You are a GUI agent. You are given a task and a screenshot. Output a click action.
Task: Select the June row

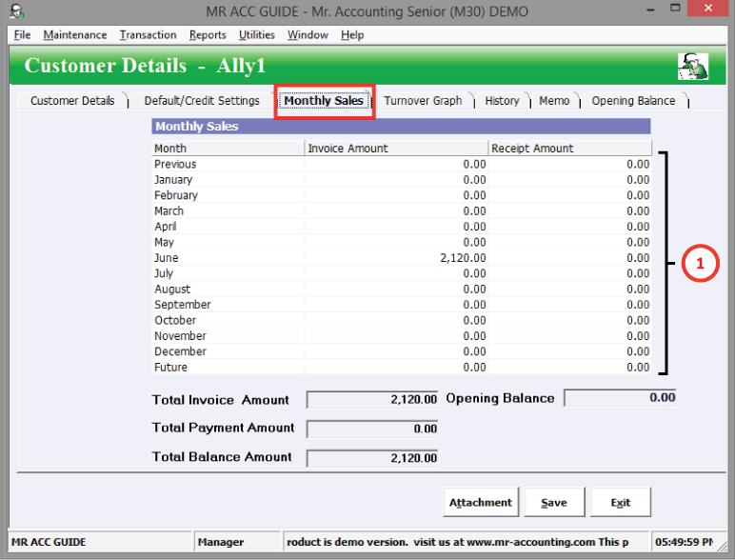pyautogui.click(x=401, y=258)
